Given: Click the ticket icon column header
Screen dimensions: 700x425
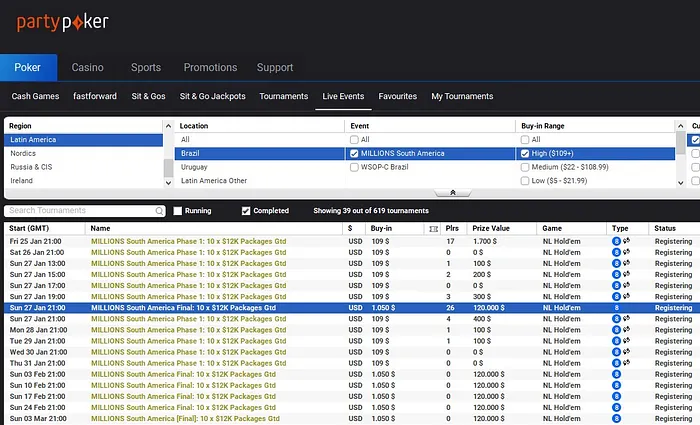Looking at the screenshot, I should tap(432, 229).
